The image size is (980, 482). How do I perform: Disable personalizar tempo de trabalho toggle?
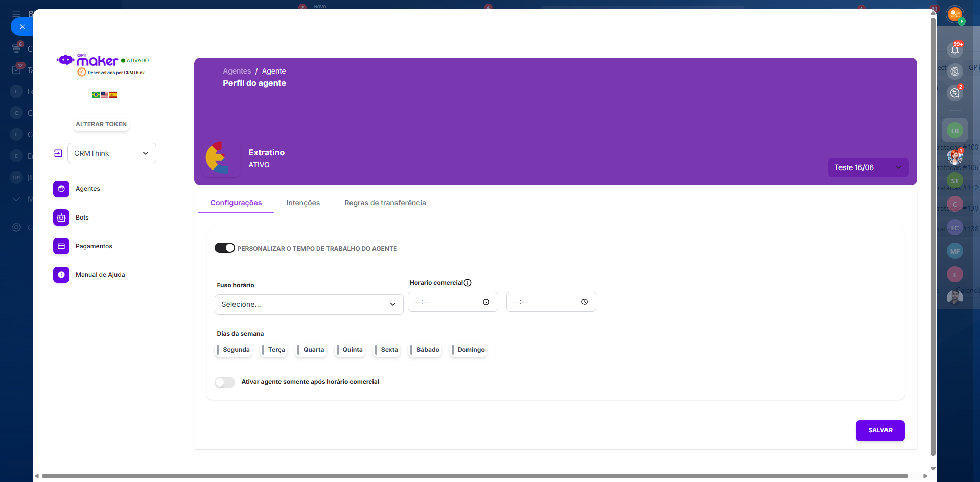click(224, 248)
